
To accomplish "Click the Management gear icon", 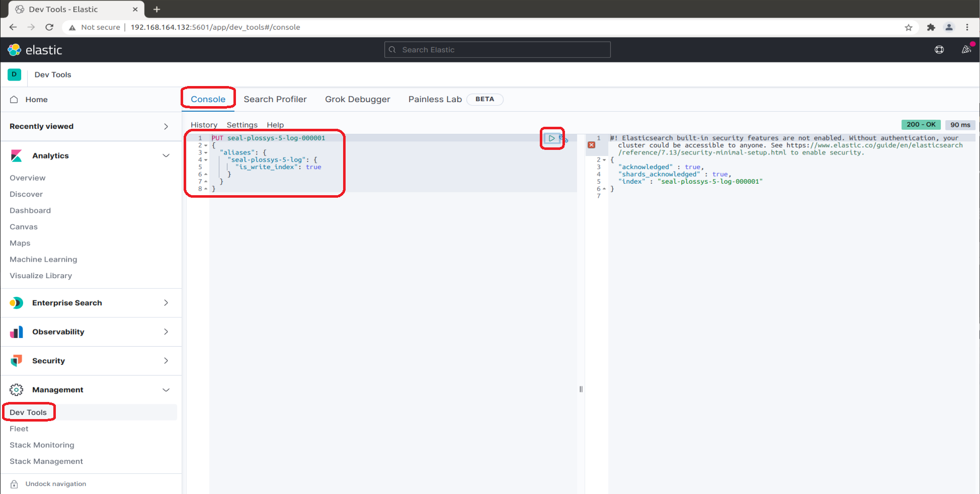I will tap(17, 389).
